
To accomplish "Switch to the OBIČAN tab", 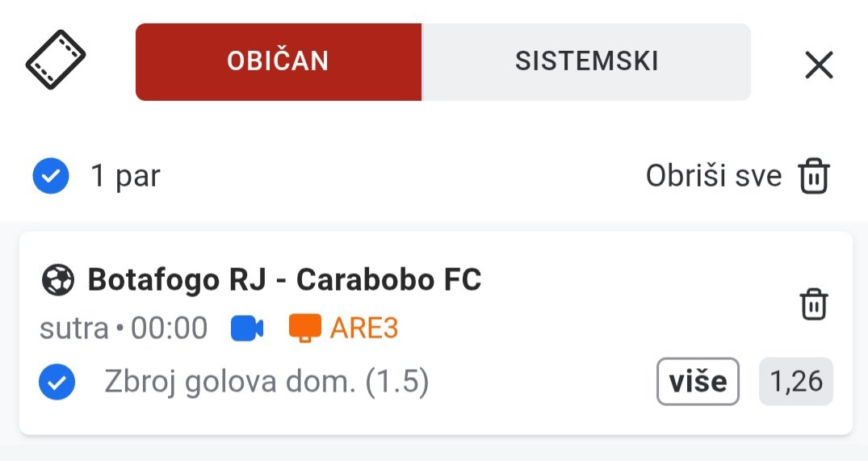I will (279, 62).
